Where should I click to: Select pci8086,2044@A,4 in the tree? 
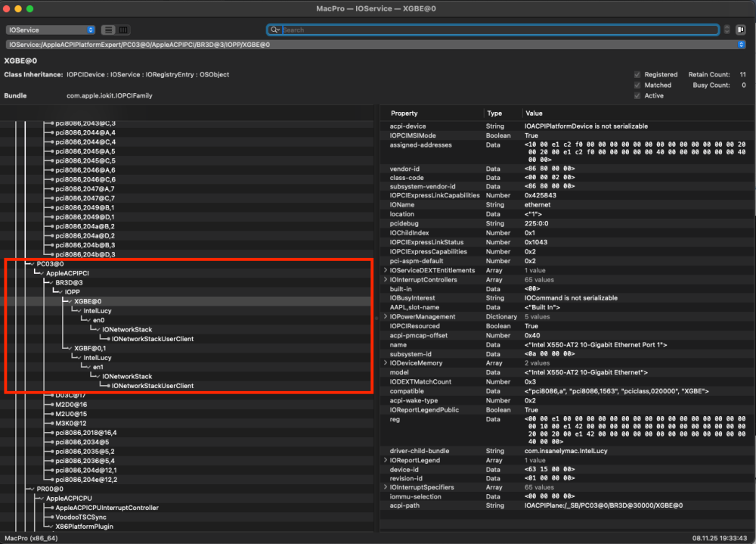[x=85, y=132]
